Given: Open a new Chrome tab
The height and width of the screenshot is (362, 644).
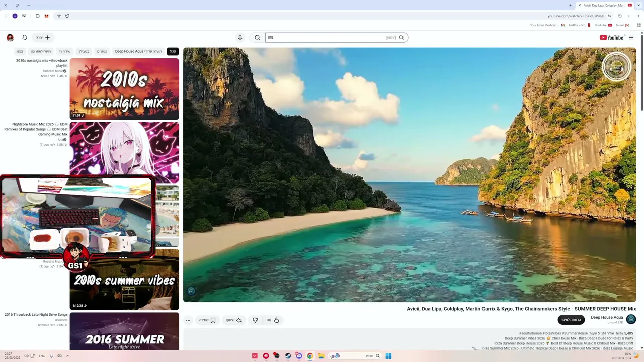Looking at the screenshot, I should tap(570, 5).
